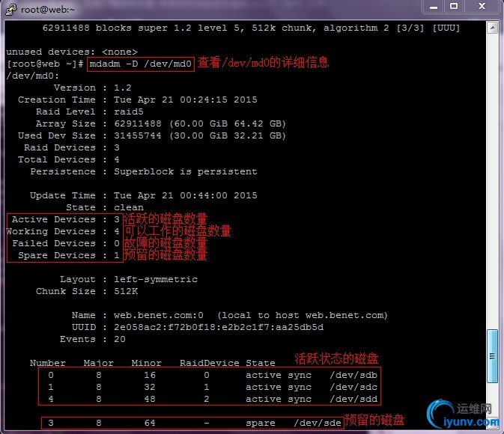Click the 'Spare Devices : 1' line
Image resolution: width=504 pixels, height=434 pixels.
click(69, 255)
